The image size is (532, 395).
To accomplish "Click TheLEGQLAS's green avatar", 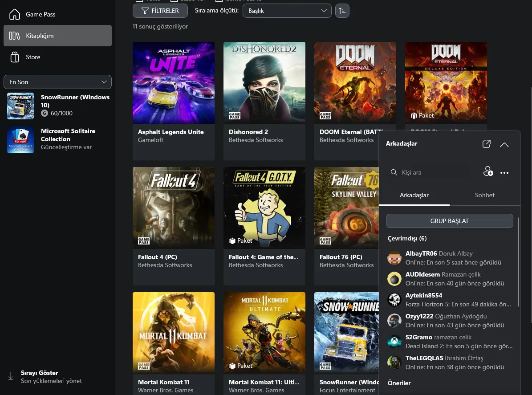I will (394, 362).
